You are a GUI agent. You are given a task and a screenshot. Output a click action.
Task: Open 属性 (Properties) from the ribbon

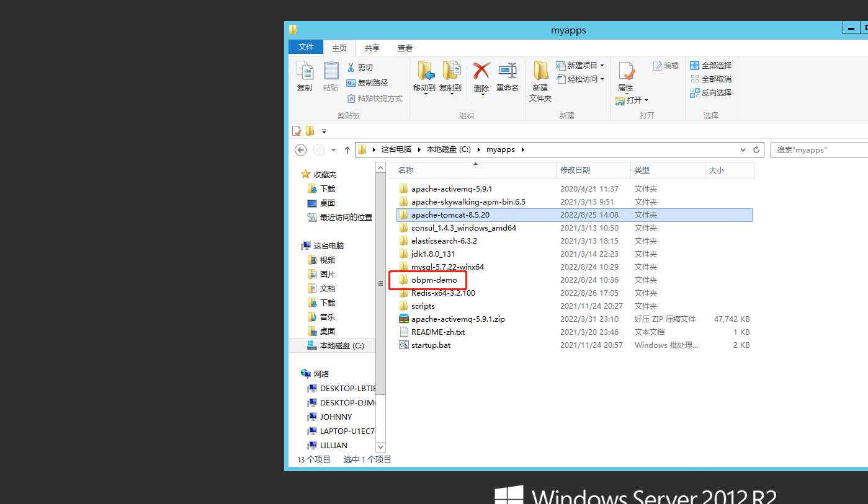625,77
